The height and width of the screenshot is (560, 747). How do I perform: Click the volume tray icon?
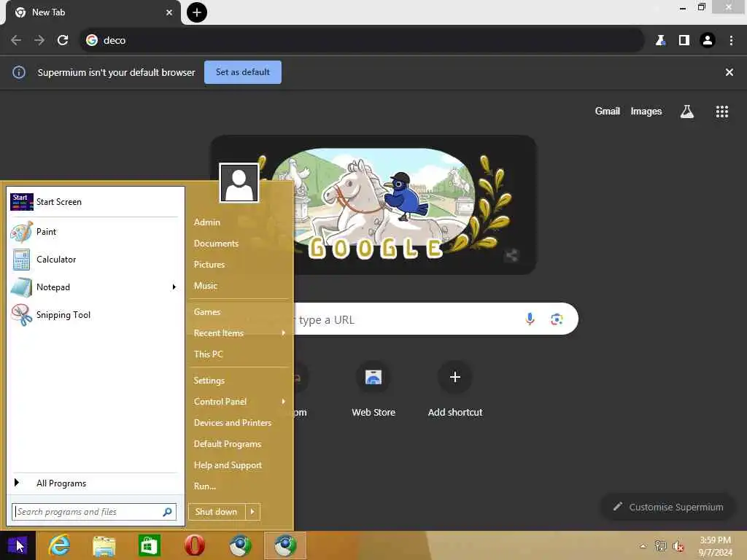click(x=678, y=546)
